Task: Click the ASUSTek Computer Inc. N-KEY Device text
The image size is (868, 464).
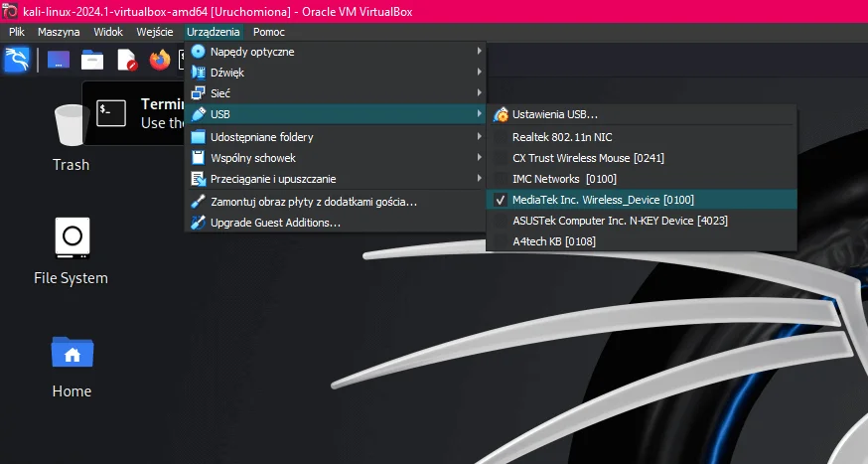Action: (620, 221)
